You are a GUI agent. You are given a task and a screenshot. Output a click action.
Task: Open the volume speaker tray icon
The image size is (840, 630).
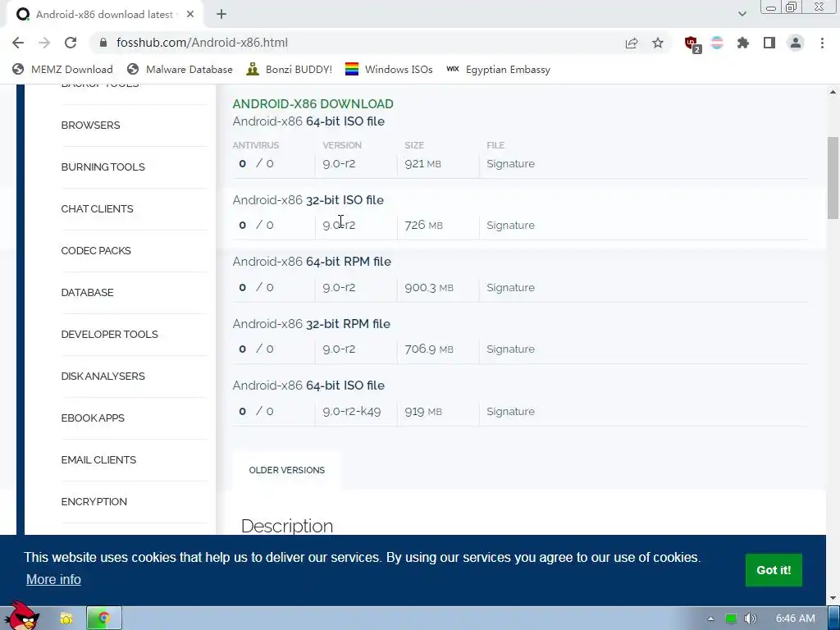coord(750,619)
